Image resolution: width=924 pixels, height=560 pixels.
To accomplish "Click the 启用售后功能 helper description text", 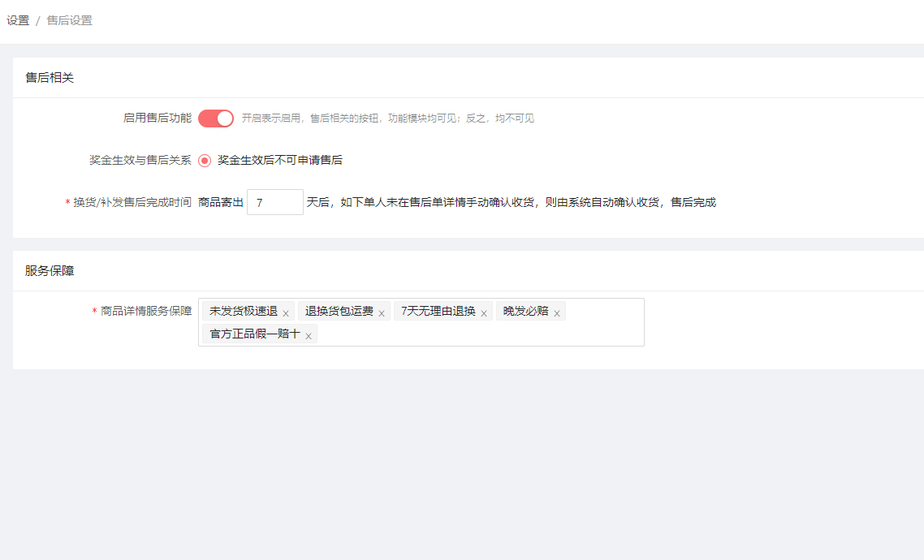I will pos(388,118).
